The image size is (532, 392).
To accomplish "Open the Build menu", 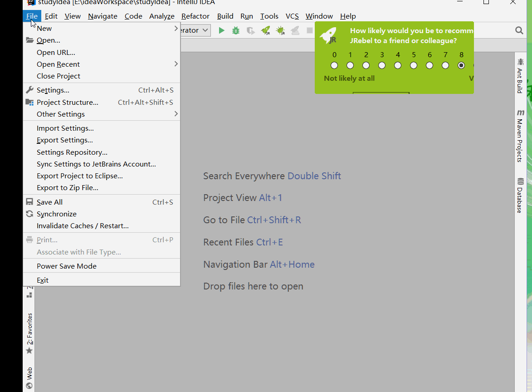I will click(225, 16).
